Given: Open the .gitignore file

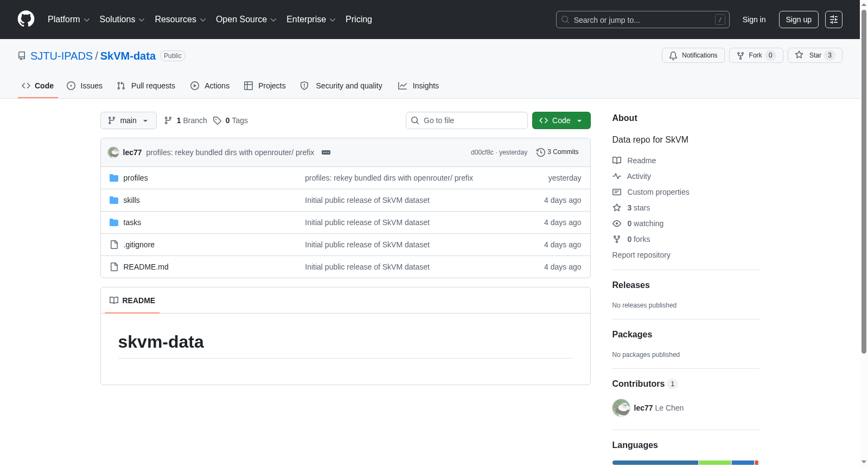Looking at the screenshot, I should [139, 245].
